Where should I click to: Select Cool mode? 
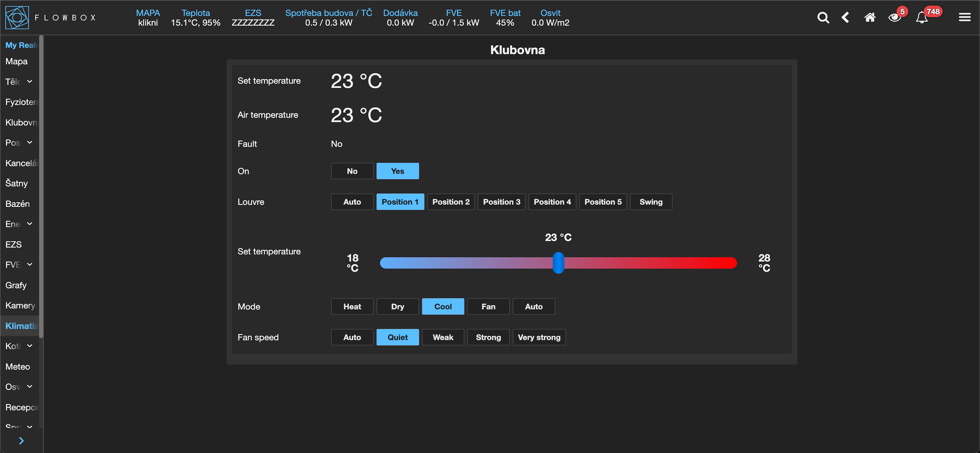[x=443, y=306]
